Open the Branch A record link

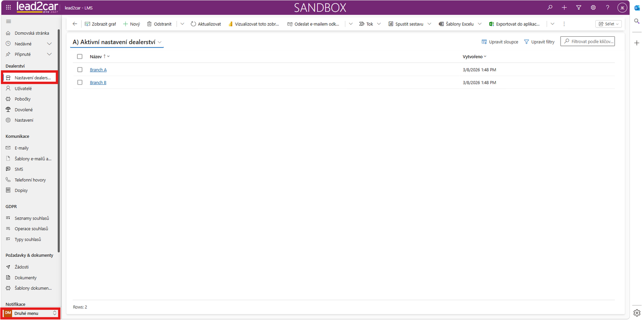tap(98, 70)
